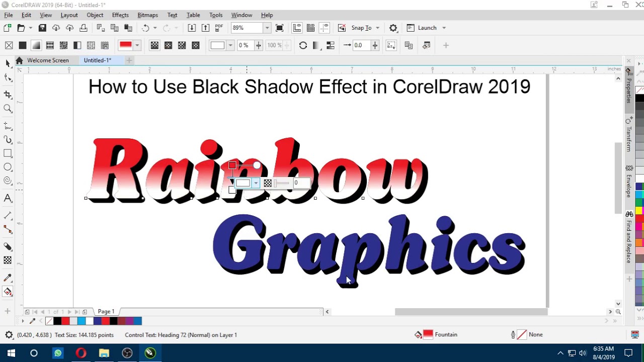Click the Import arrow icon
The height and width of the screenshot is (362, 644).
point(192,28)
